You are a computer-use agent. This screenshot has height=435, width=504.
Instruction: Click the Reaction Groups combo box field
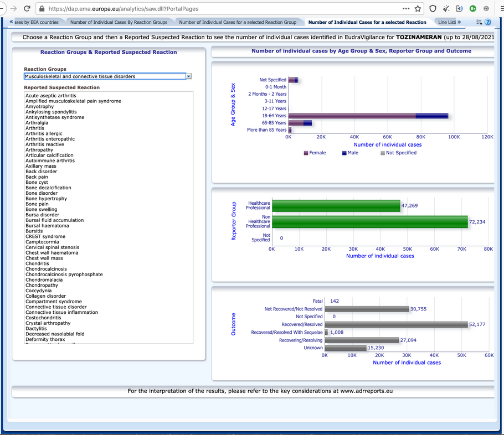click(x=105, y=76)
